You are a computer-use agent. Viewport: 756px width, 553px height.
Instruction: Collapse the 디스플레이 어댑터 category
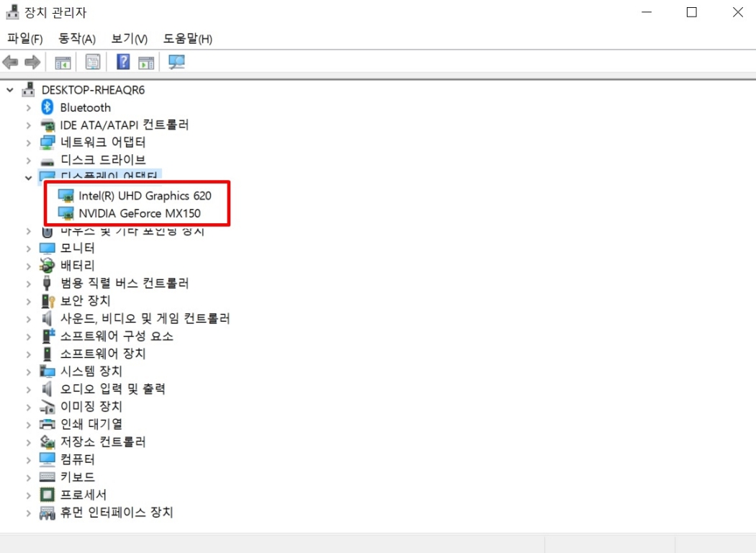[x=29, y=178]
